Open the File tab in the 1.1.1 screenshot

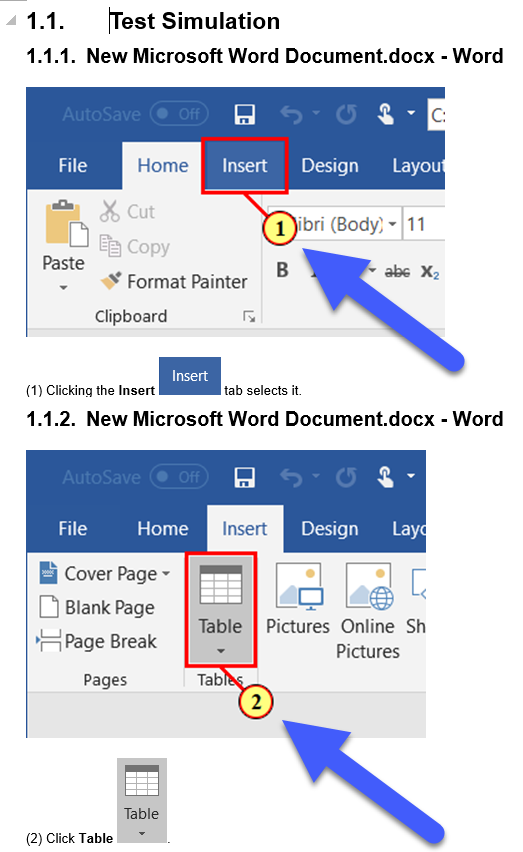pyautogui.click(x=73, y=165)
